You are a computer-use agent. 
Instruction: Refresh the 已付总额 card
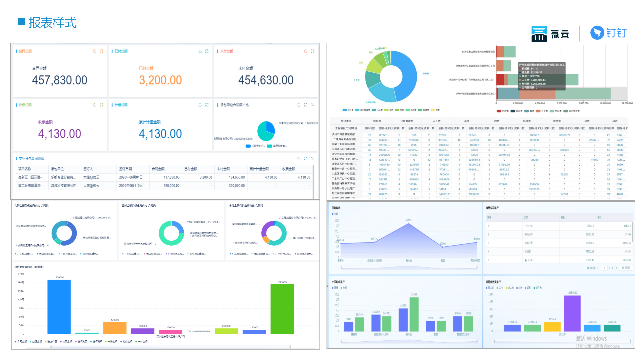click(x=200, y=51)
